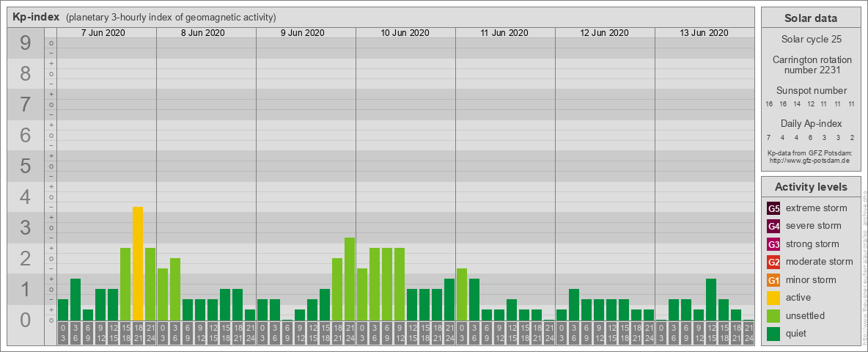This screenshot has width=868, height=352.
Task: Click the Daily Ap-index label
Action: [x=811, y=124]
